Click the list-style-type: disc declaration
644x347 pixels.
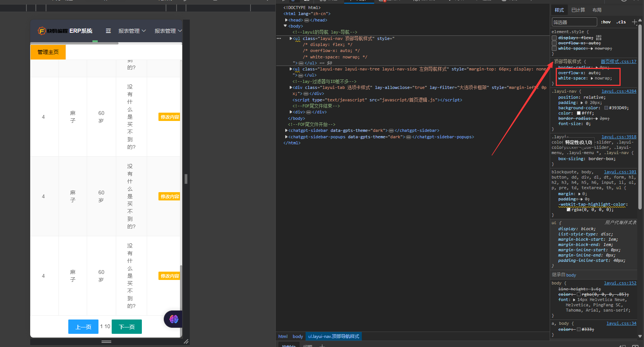point(583,234)
